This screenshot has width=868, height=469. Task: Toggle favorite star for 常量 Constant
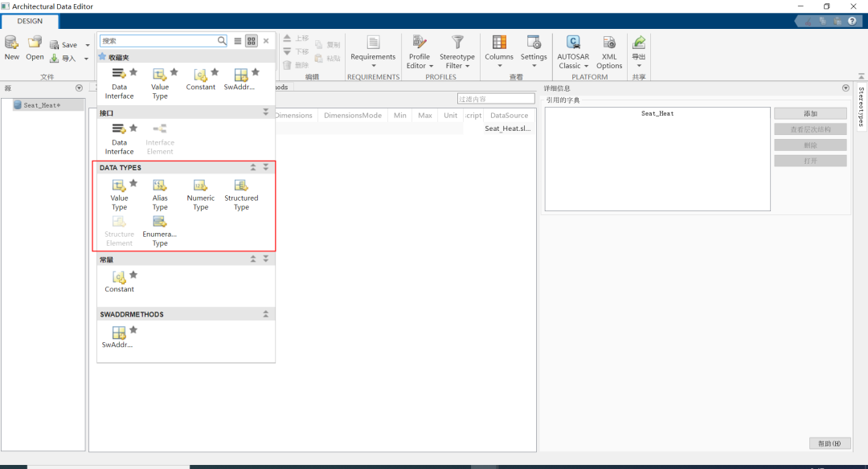pos(133,275)
